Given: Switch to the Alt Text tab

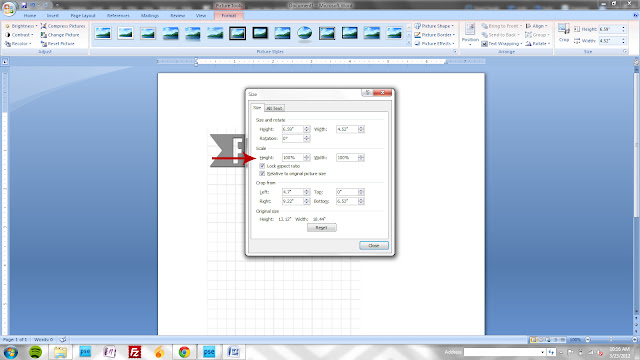Looking at the screenshot, I should (274, 108).
